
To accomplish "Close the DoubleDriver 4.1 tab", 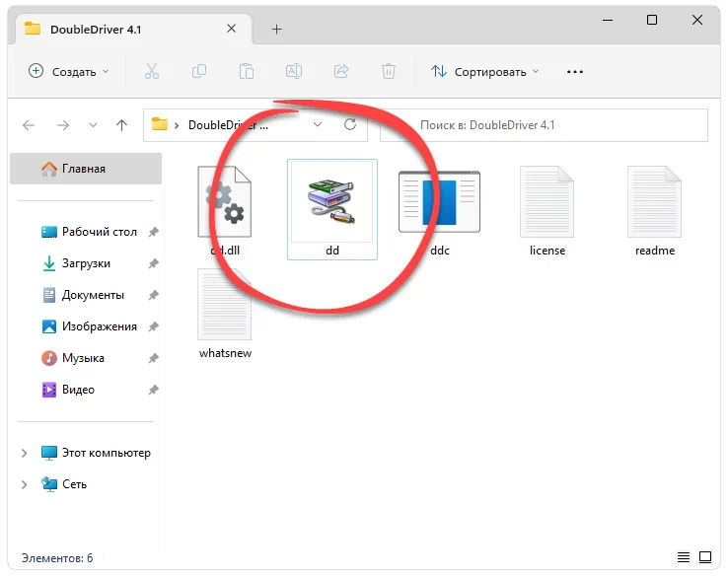I will point(231,29).
